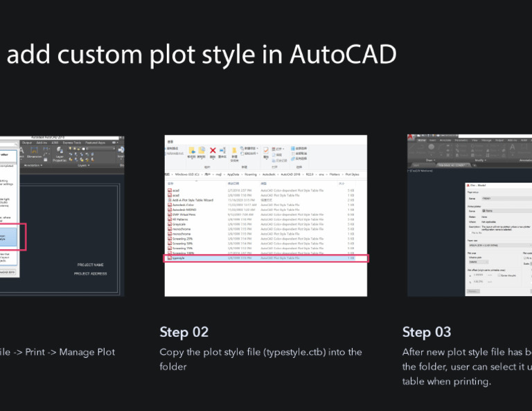Open the layer selection combo box
Screen dimensions: 532x411
pos(91,148)
